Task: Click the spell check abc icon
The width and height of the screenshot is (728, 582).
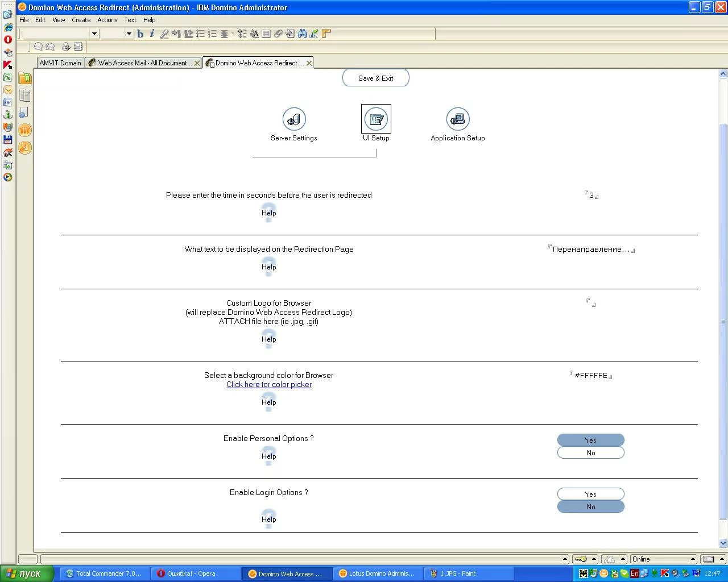Action: [314, 34]
